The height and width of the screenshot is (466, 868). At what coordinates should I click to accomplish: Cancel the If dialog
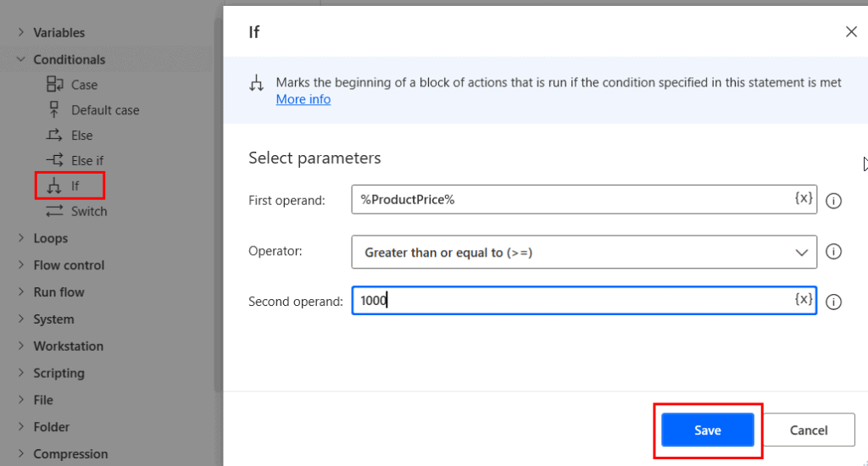[809, 430]
